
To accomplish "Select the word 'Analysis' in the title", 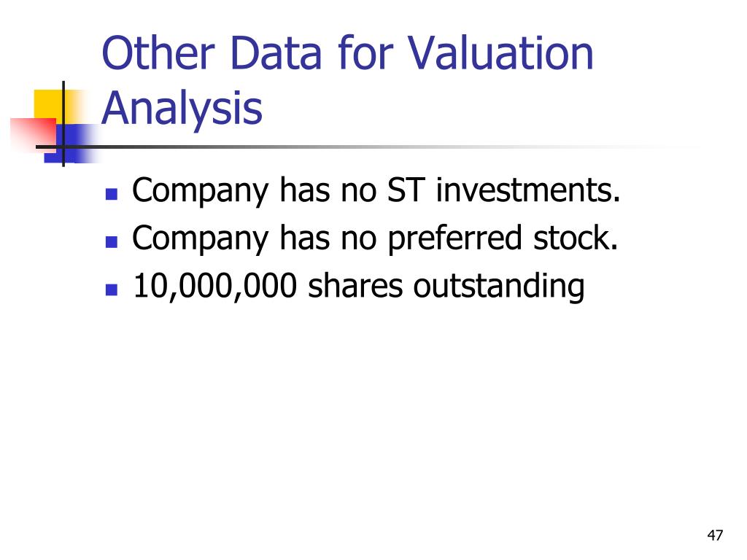I will click(x=182, y=108).
